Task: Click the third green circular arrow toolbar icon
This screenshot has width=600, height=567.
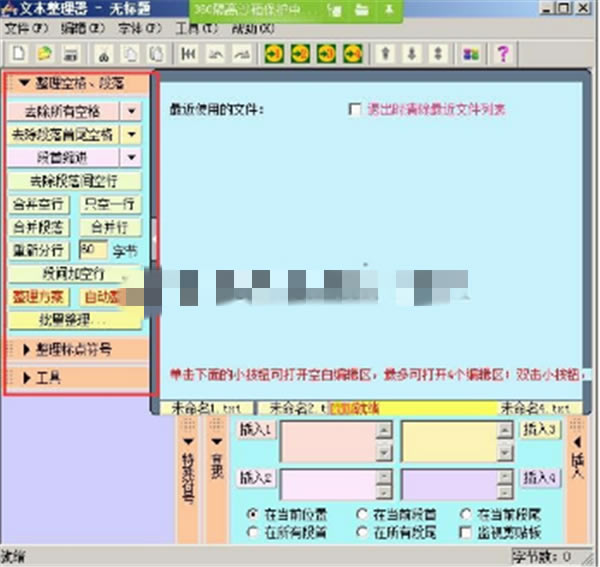Action: click(326, 54)
